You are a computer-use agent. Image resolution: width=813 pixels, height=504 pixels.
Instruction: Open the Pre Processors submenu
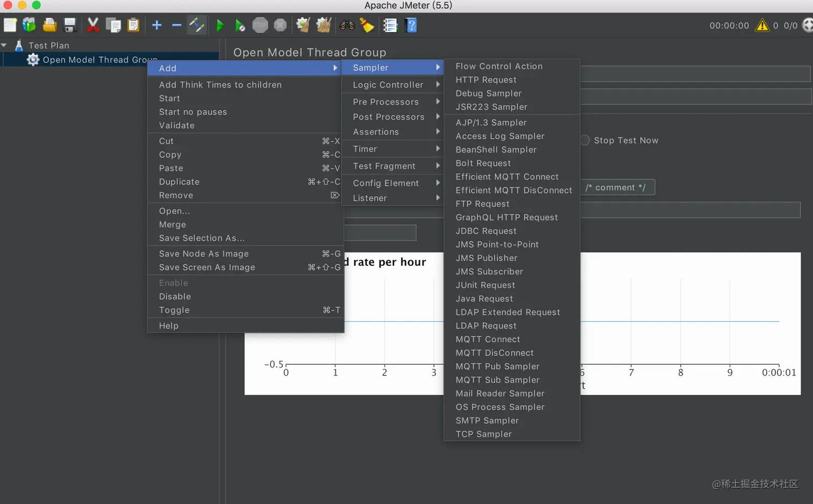pyautogui.click(x=393, y=102)
